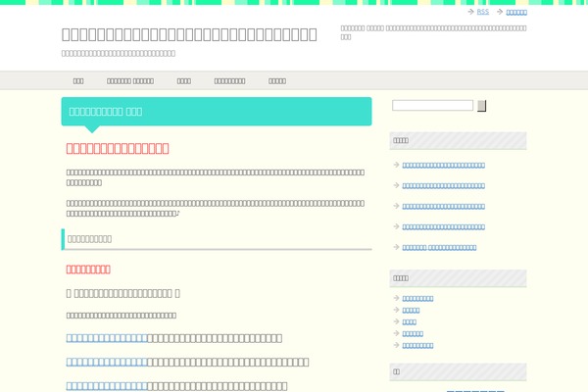Viewport: 588px width, 392px height.
Task: Click the arrow icon before the RSS link
Action: 471,12
